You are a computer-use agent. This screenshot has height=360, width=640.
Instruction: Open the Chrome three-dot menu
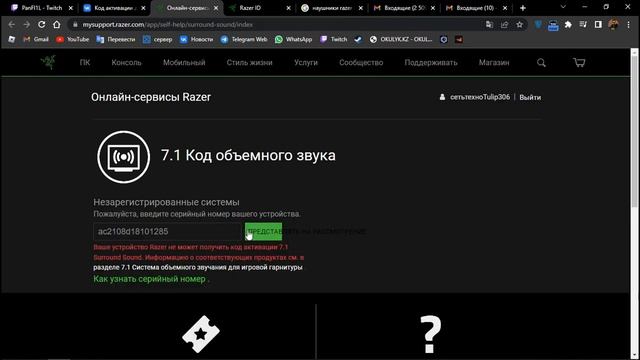[628, 24]
